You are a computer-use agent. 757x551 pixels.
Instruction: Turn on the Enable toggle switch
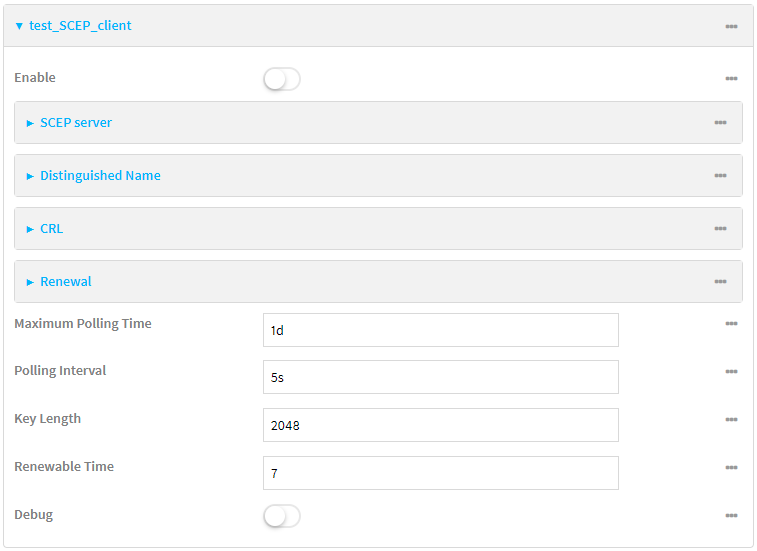click(282, 79)
